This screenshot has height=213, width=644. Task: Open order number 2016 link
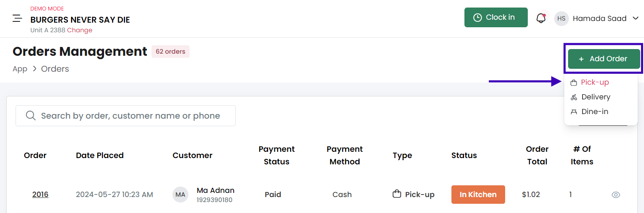click(x=40, y=195)
